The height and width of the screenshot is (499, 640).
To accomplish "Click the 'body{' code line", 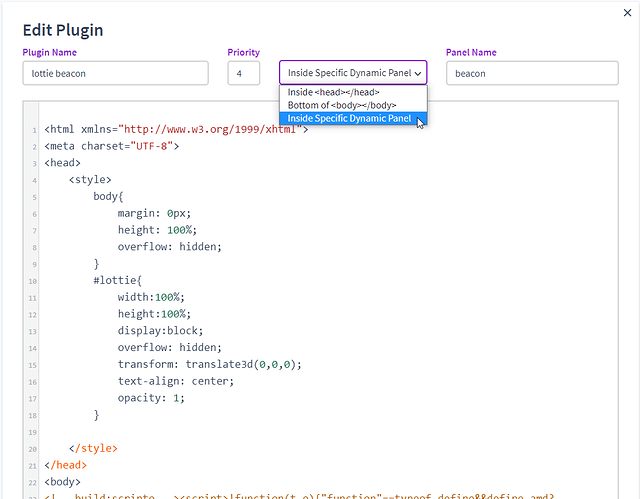I will click(108, 196).
